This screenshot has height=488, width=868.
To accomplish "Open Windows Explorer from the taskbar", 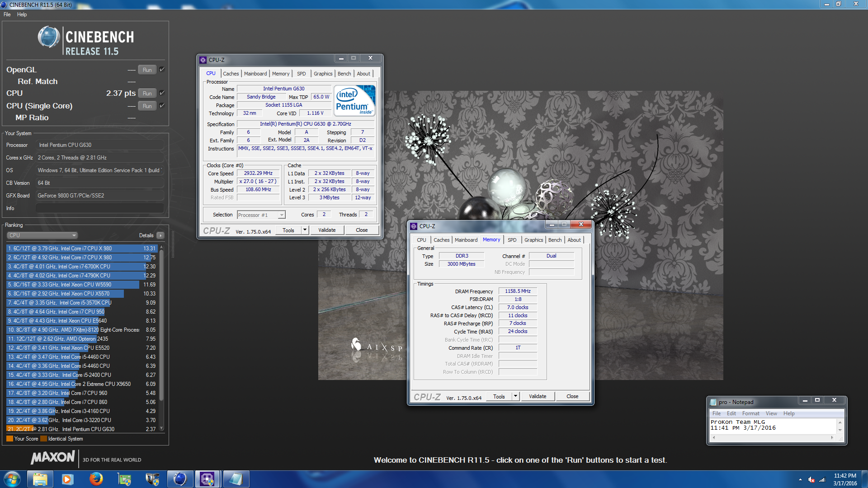I will [40, 479].
